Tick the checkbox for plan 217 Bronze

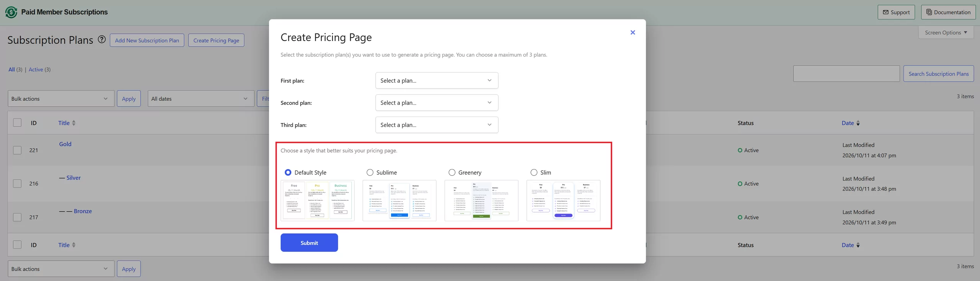pos(17,217)
